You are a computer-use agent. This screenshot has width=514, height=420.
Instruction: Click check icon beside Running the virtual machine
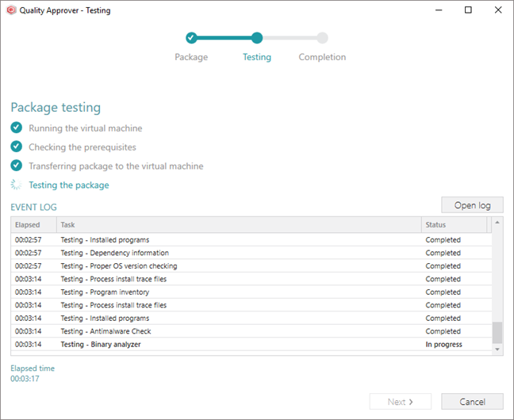pyautogui.click(x=17, y=128)
